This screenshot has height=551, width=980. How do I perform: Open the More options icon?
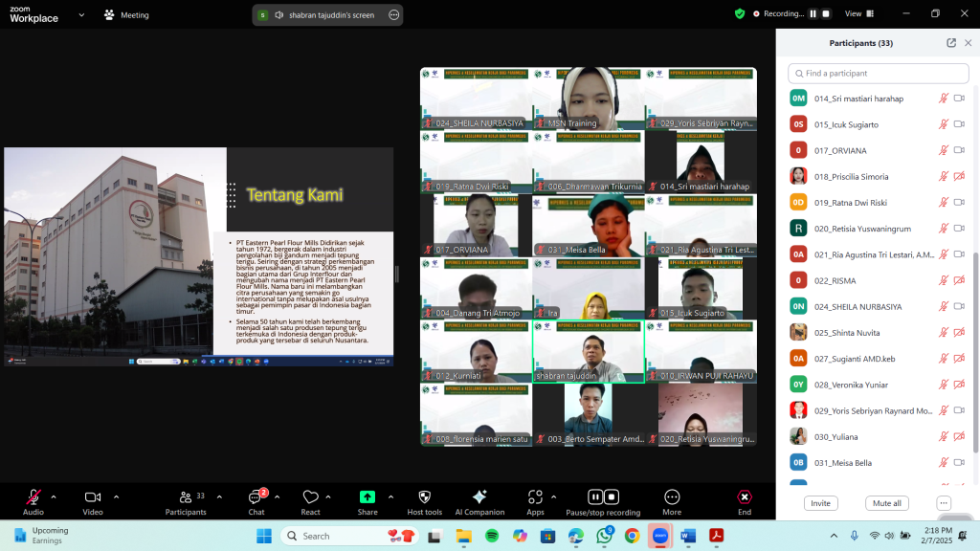click(672, 497)
